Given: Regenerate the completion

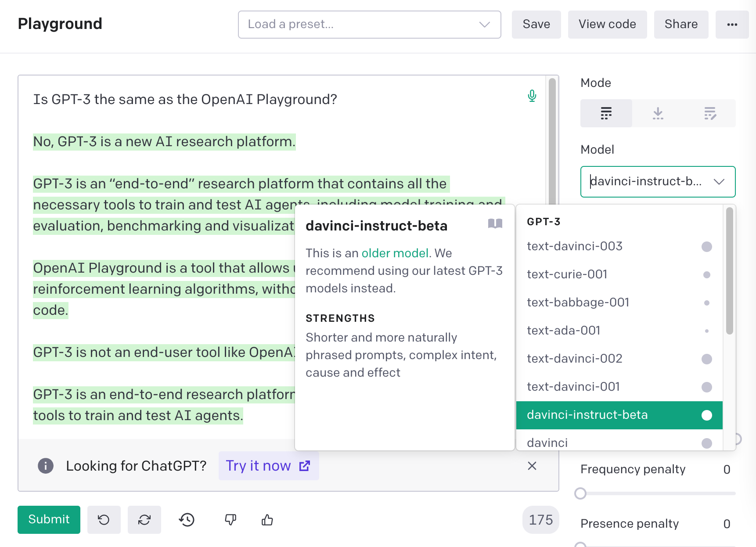Looking at the screenshot, I should coord(144,520).
